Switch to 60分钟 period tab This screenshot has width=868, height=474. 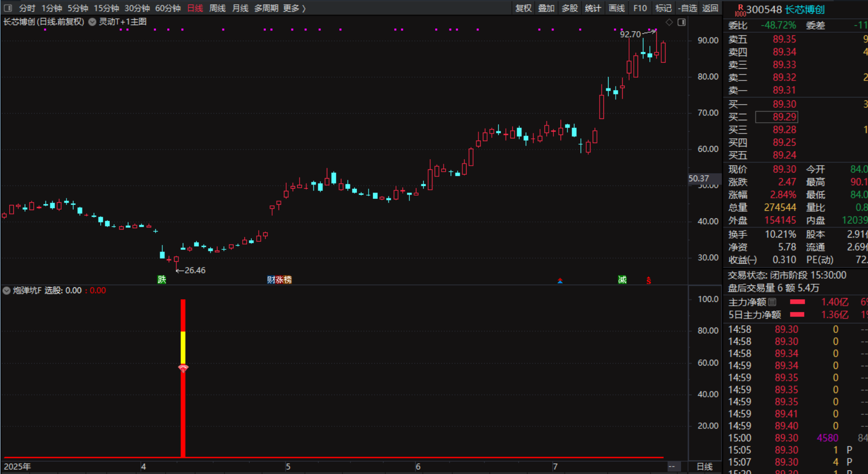point(168,8)
